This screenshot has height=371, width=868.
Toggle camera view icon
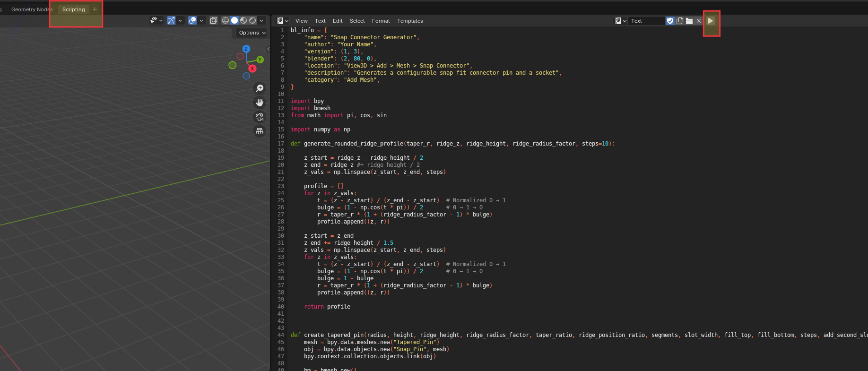point(260,117)
